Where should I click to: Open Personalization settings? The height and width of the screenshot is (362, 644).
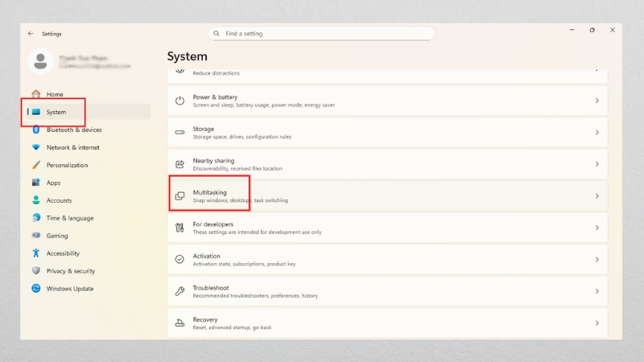click(67, 165)
